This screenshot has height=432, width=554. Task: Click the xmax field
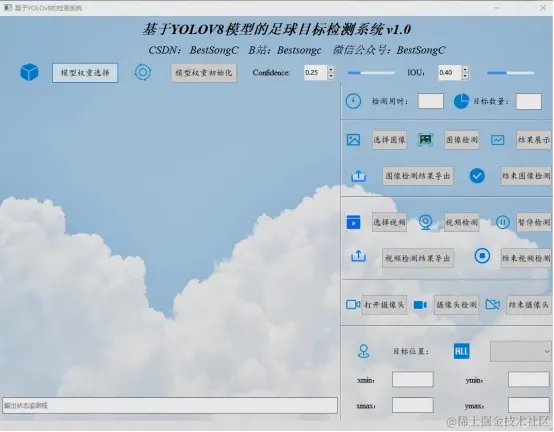[x=413, y=405]
